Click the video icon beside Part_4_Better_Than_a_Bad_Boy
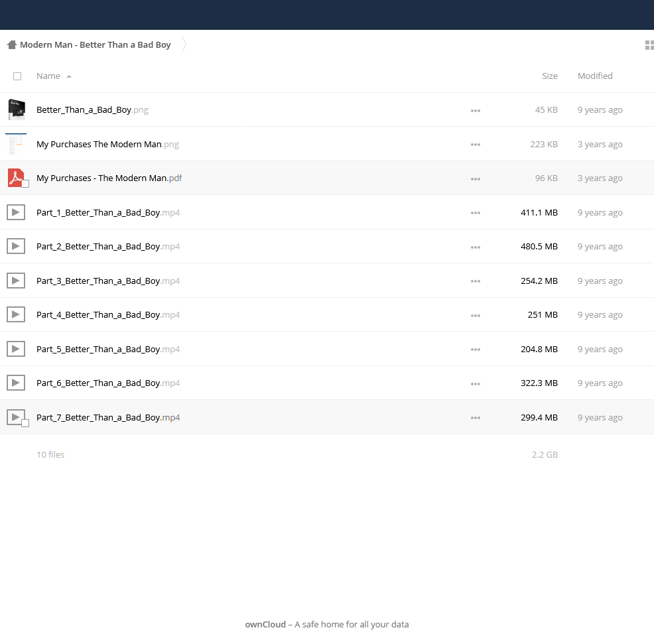This screenshot has width=654, height=644. tap(16, 314)
